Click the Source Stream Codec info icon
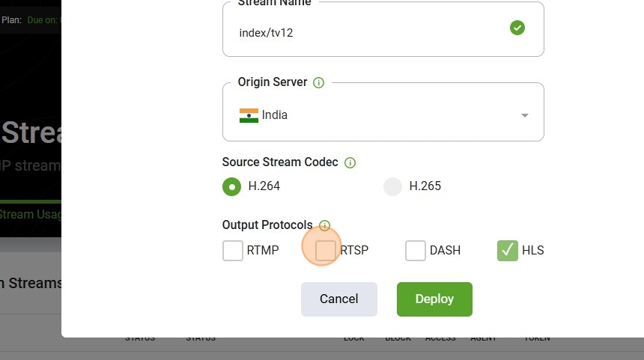644x360 pixels. click(350, 162)
